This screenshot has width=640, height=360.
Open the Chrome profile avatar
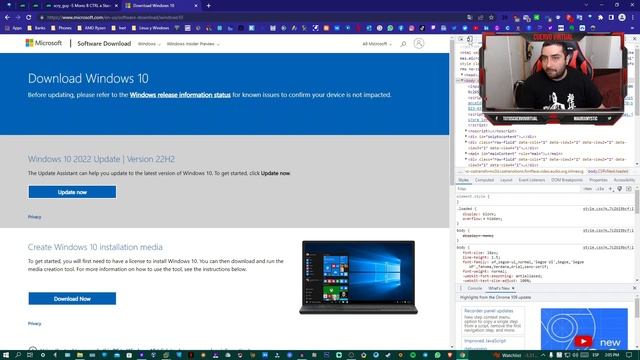coord(622,17)
